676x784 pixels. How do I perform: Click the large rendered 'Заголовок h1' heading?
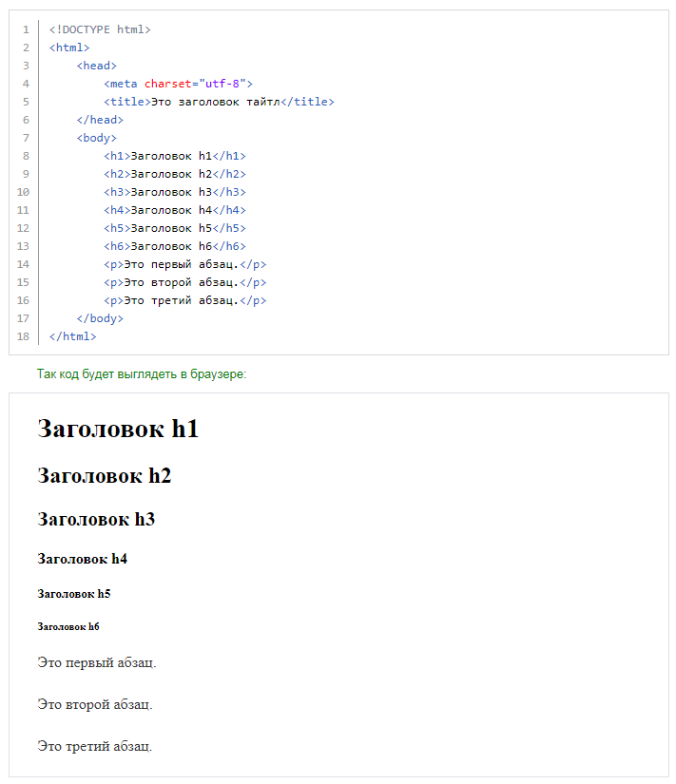point(118,429)
